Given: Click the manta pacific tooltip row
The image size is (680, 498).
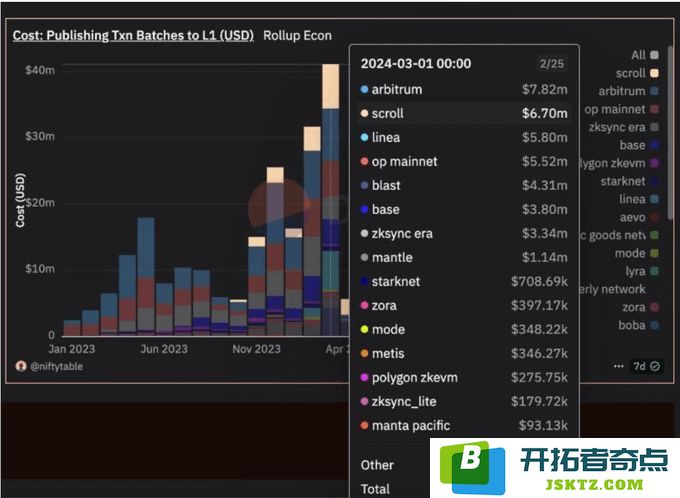Looking at the screenshot, I should tap(464, 426).
